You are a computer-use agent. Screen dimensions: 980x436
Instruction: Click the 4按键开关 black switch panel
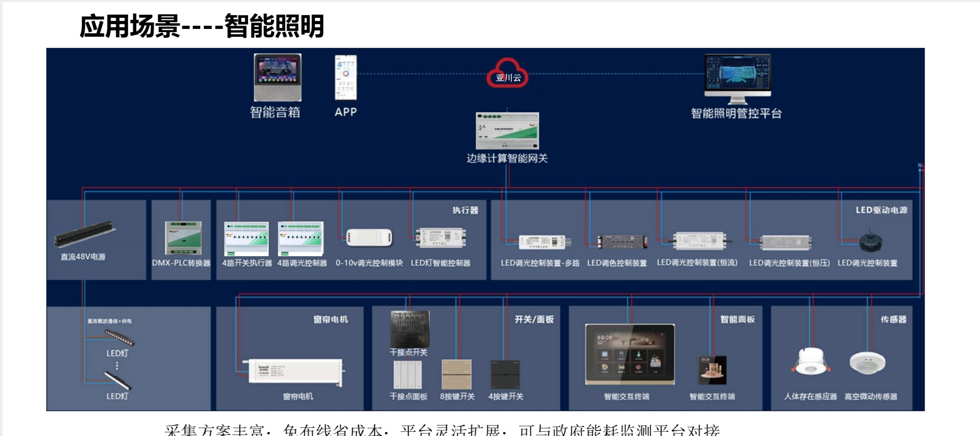(505, 374)
